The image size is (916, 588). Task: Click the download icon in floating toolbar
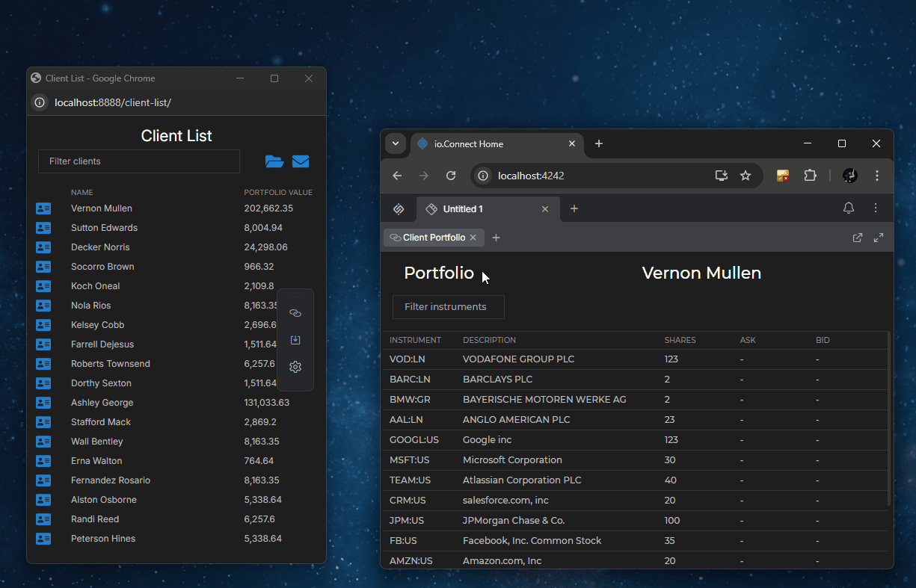pos(295,340)
